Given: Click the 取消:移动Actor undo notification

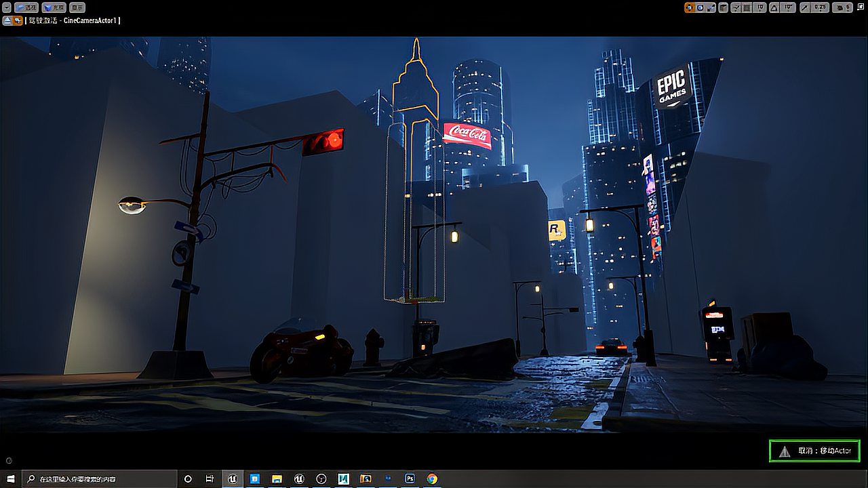Looking at the screenshot, I should [814, 451].
